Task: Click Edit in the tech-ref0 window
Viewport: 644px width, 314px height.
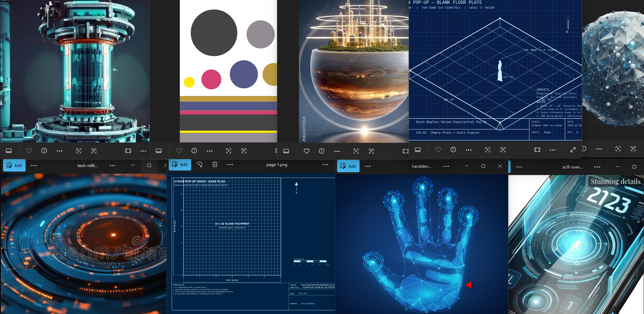Action: coord(15,166)
